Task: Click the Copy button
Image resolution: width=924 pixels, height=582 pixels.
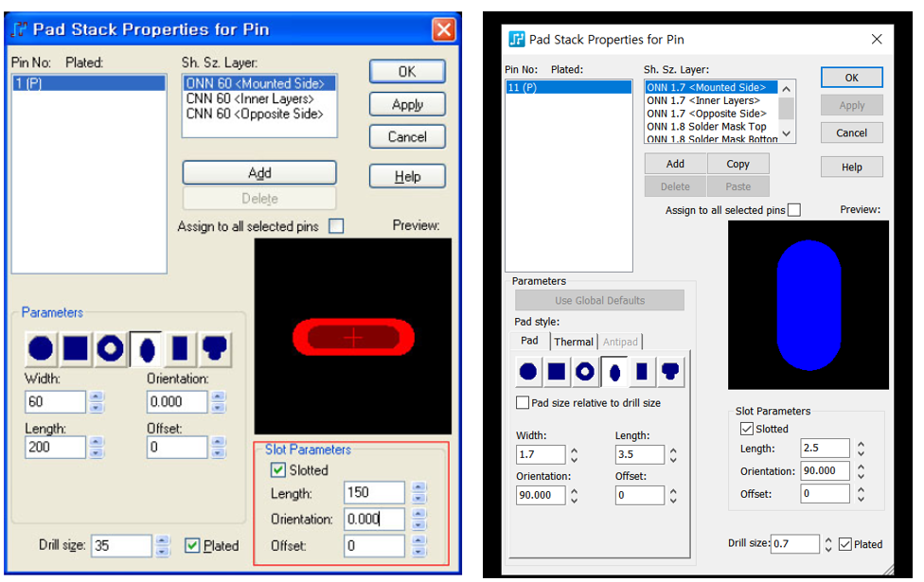Action: pos(737,164)
